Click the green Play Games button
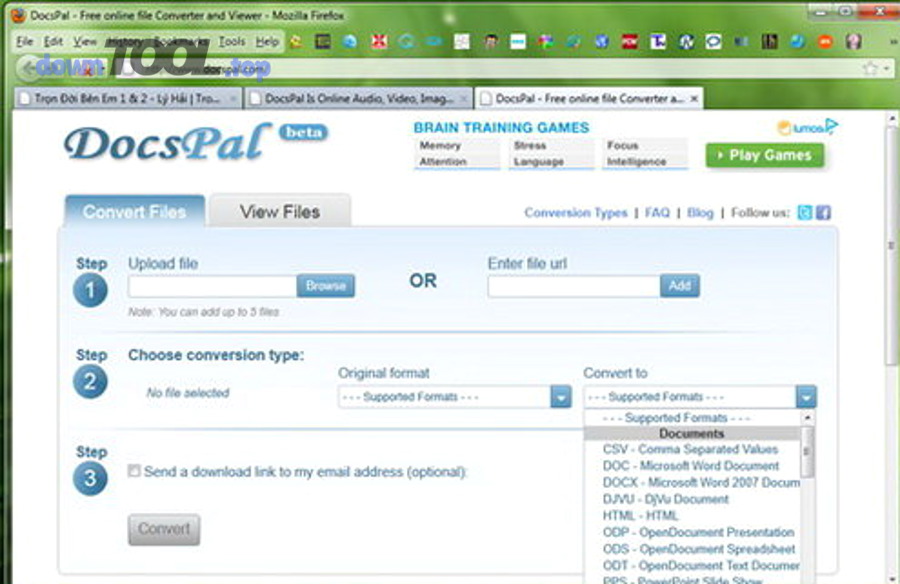 [x=765, y=155]
